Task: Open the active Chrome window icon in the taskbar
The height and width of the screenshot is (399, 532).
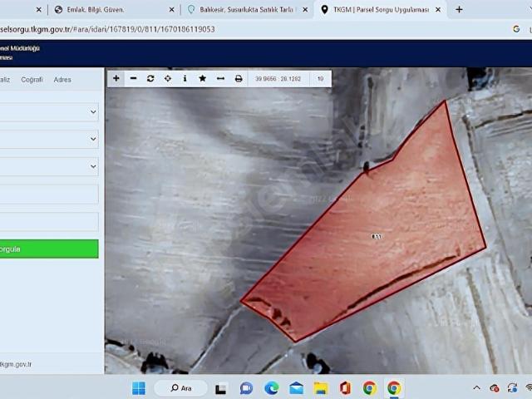Action: pyautogui.click(x=394, y=388)
